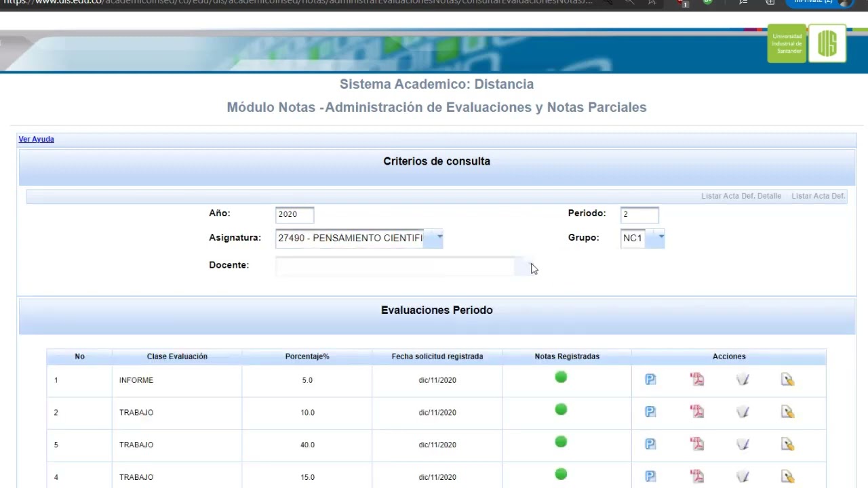Open the PDF icon in the 40.0 TRABAJO row

point(697,445)
